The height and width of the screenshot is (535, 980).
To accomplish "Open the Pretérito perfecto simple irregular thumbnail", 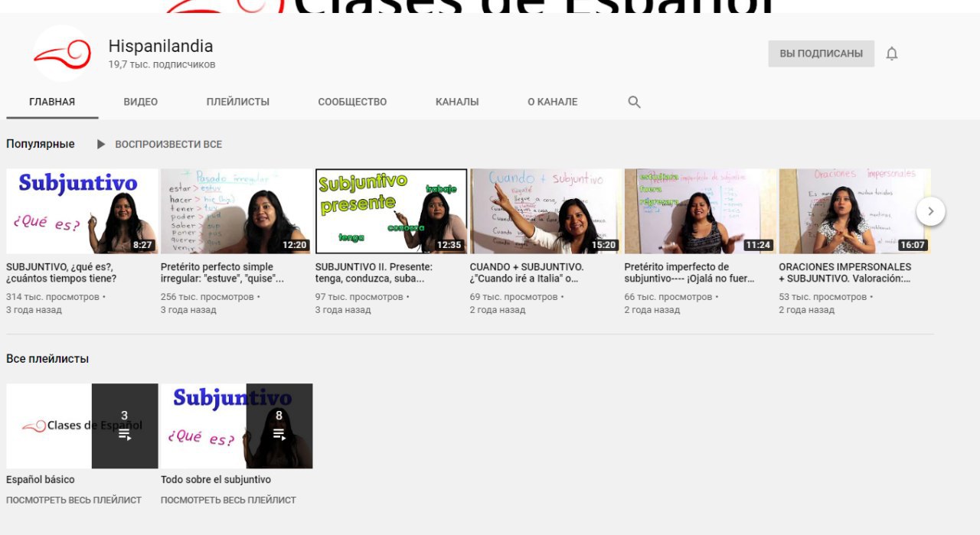I will tap(237, 211).
